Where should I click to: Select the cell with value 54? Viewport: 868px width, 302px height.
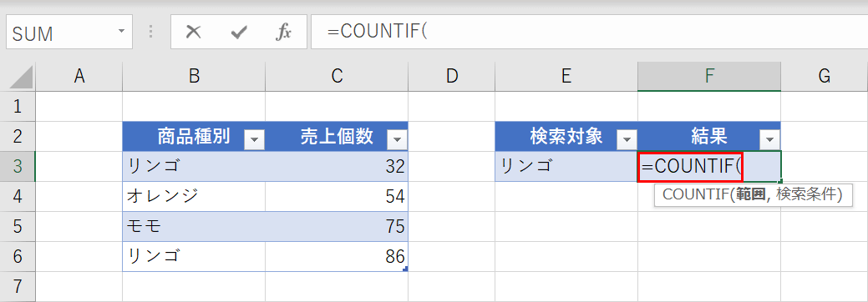337,196
